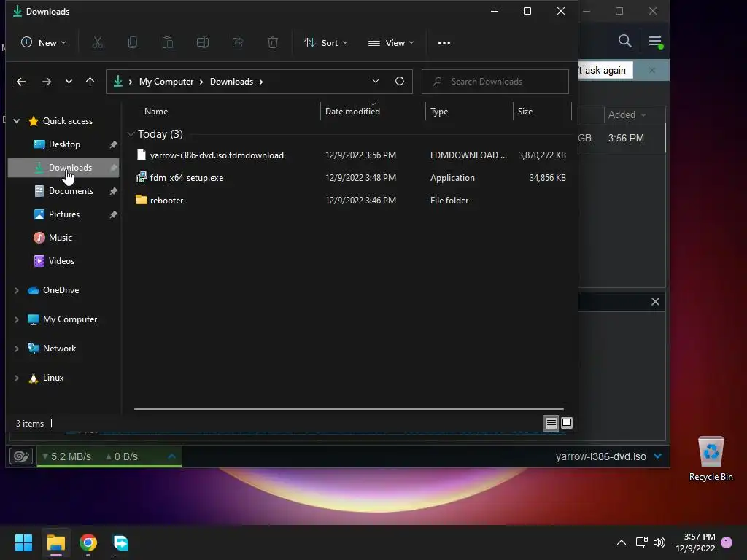Select yarrow-i386-dvd.iso.fdmdownload file
This screenshot has height=560, width=747.
click(x=351, y=155)
